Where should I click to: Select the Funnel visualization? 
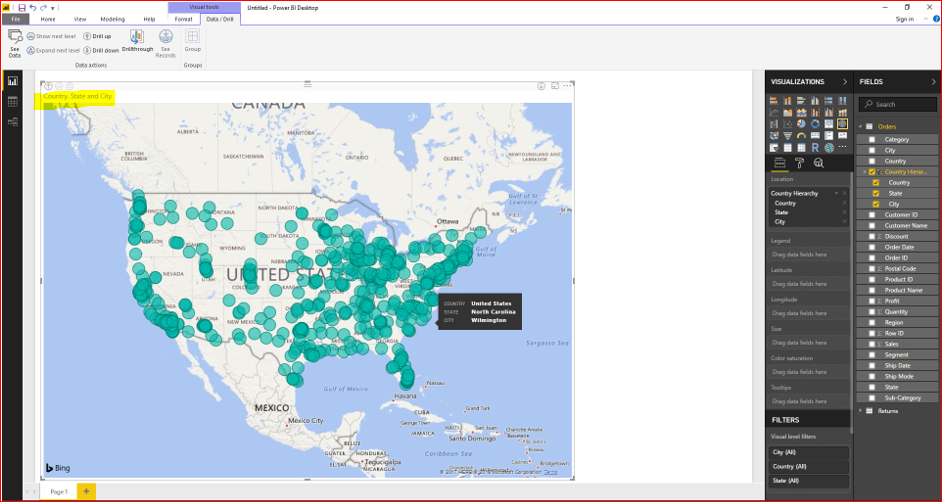click(788, 136)
